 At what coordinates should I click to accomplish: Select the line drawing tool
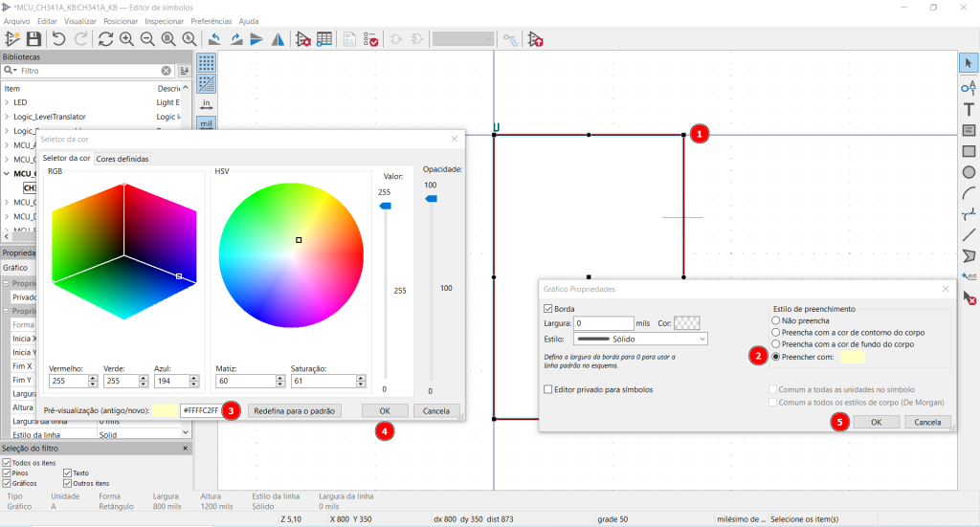[969, 235]
